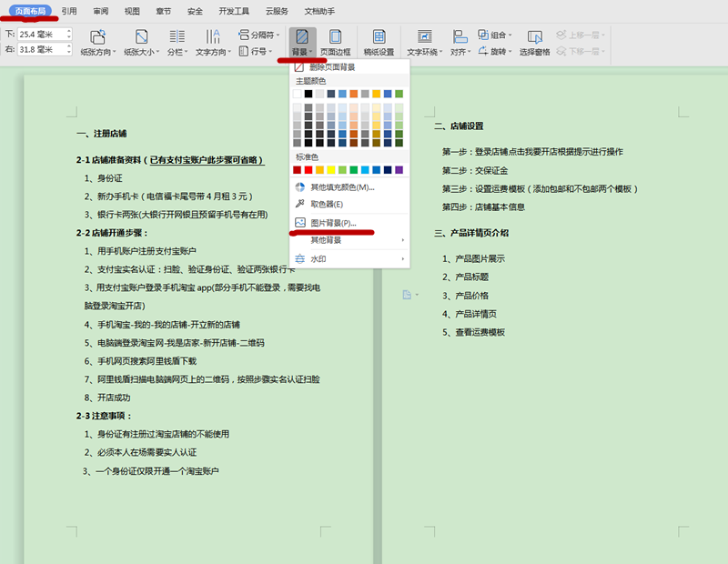Switch to the 引用 tab
728x564 pixels.
(x=69, y=11)
